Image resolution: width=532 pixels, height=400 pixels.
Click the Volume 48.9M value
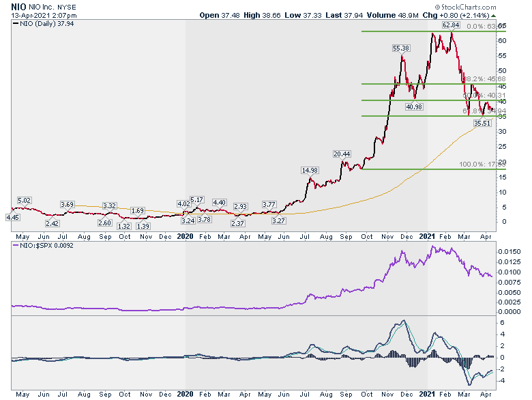pyautogui.click(x=393, y=15)
